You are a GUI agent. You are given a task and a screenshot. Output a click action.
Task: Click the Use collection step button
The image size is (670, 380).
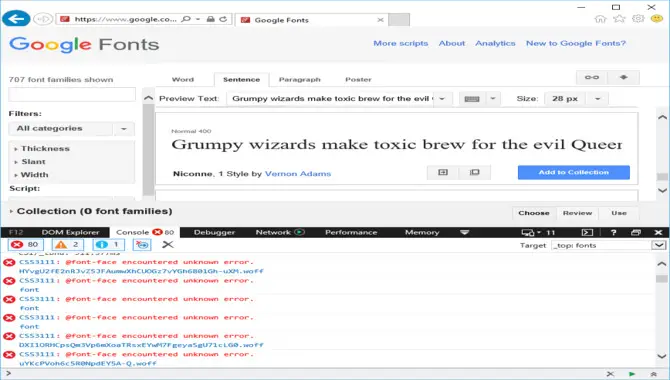[619, 213]
